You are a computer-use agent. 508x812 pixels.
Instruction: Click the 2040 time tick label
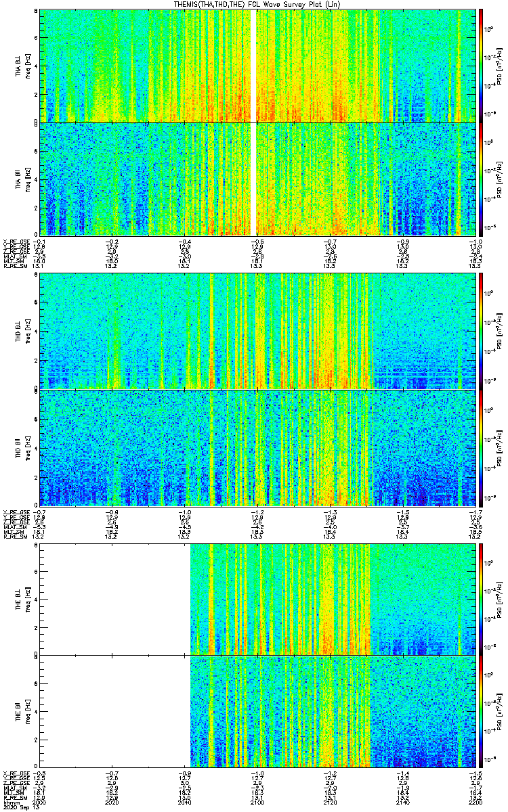[185, 803]
